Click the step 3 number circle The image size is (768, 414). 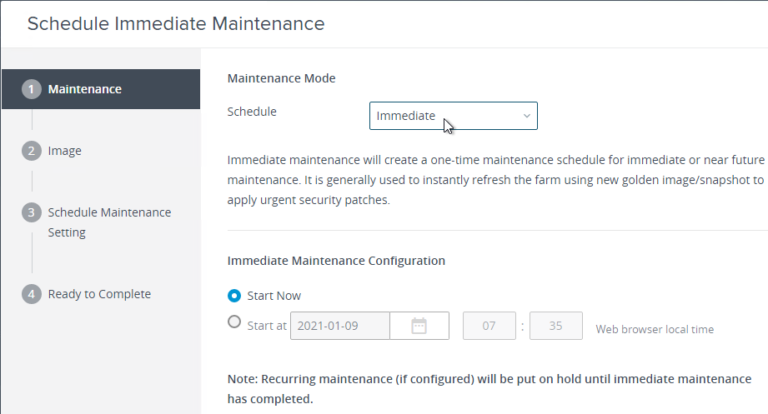point(33,213)
